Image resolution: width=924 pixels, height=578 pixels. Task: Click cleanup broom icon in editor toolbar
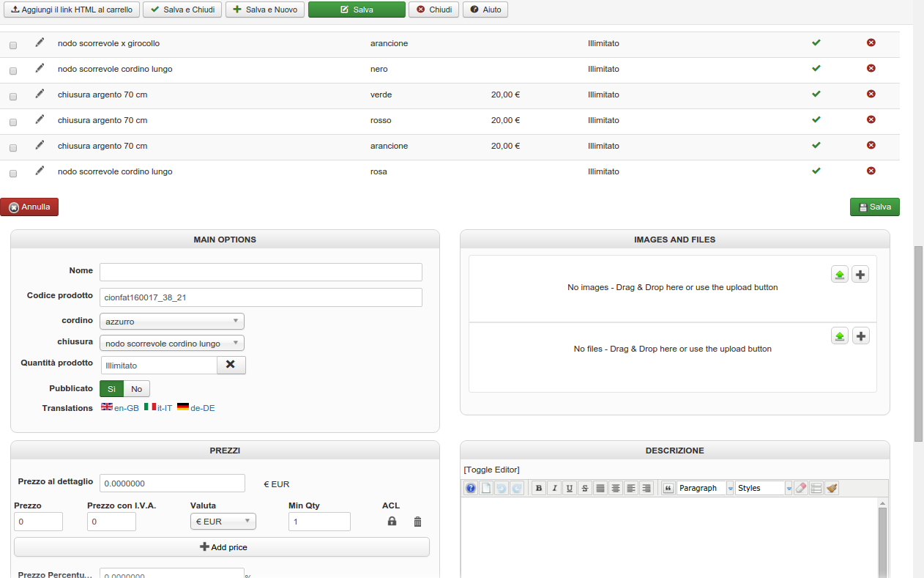point(831,488)
